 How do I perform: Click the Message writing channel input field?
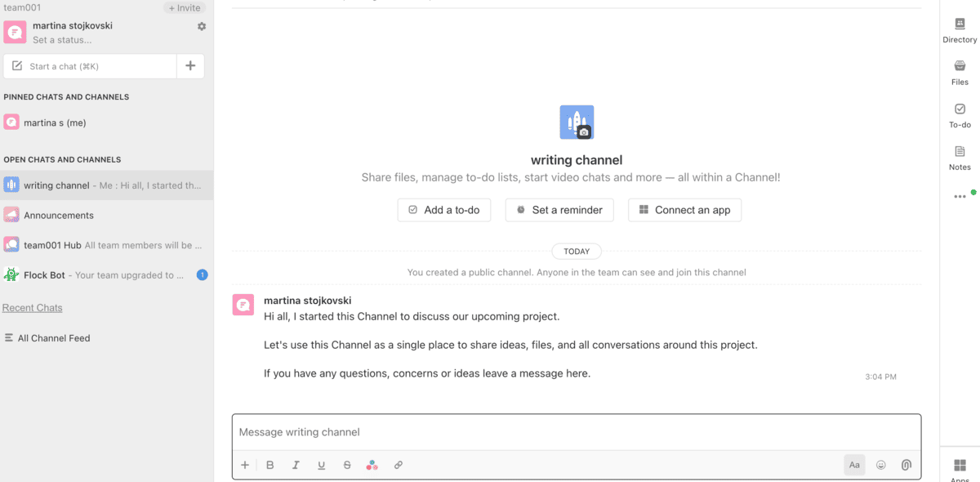click(576, 432)
